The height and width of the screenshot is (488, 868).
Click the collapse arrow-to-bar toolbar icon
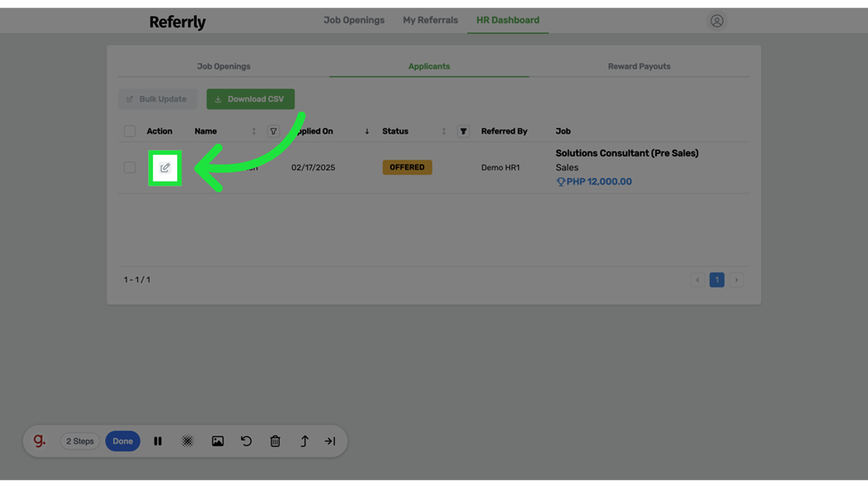tap(330, 441)
